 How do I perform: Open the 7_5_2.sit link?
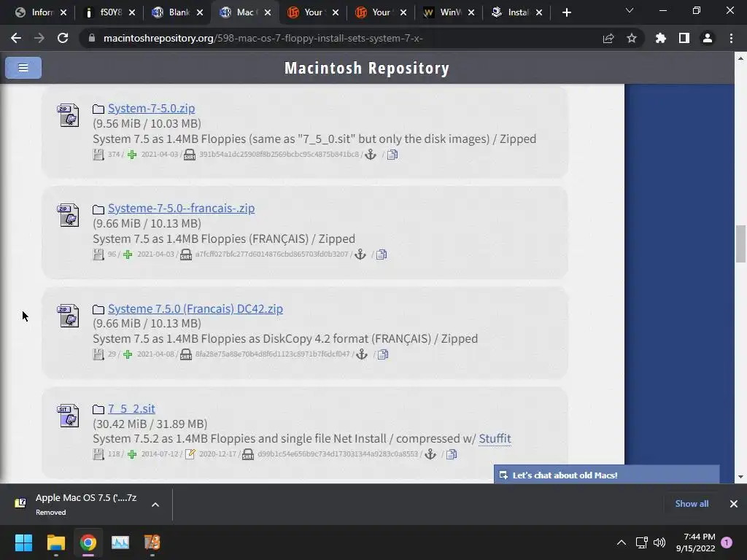click(x=131, y=408)
